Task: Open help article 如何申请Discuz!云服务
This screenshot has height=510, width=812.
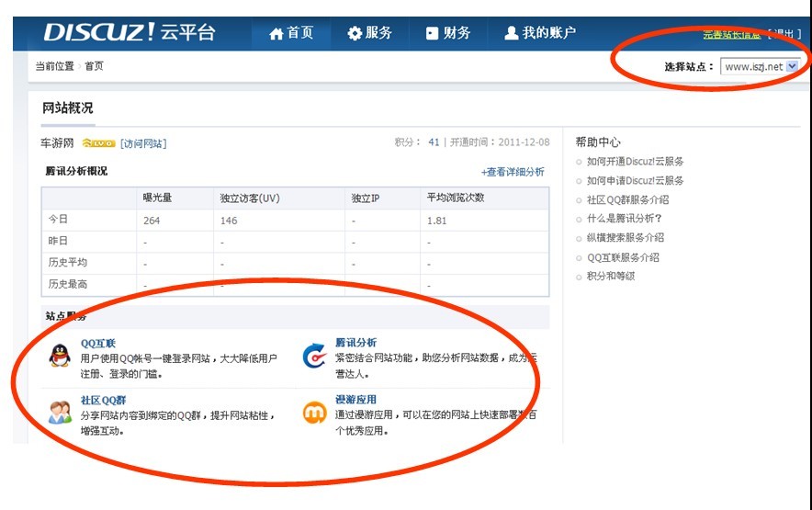Action: pos(635,181)
